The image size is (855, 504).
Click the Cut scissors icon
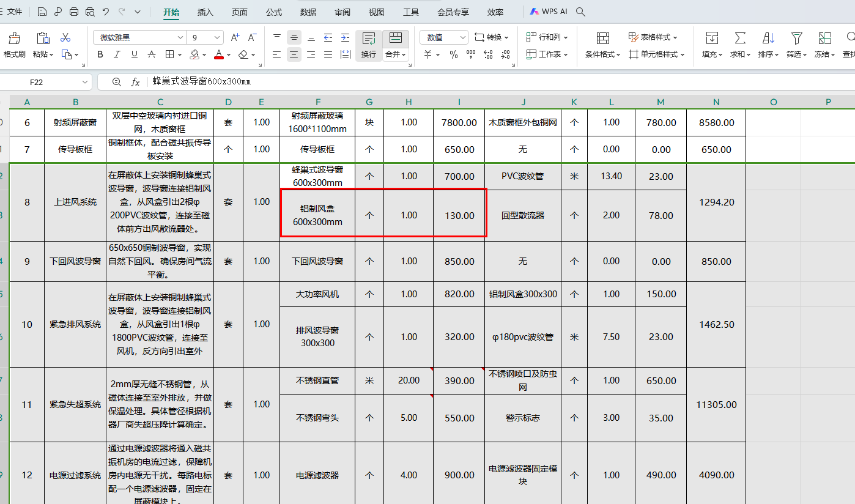coord(66,37)
